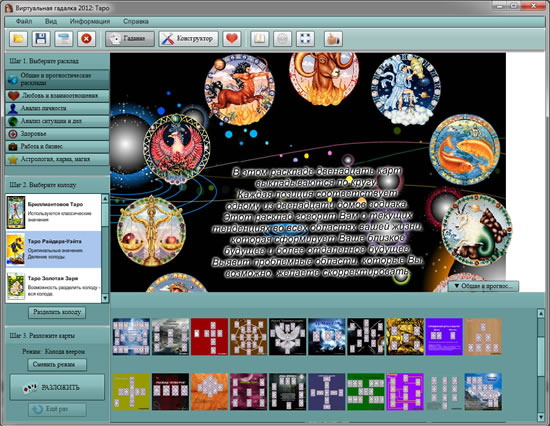Viewport: 550px width, 426px height.
Task: Select the grey misty mountain spread thumbnail
Action: coord(170,337)
